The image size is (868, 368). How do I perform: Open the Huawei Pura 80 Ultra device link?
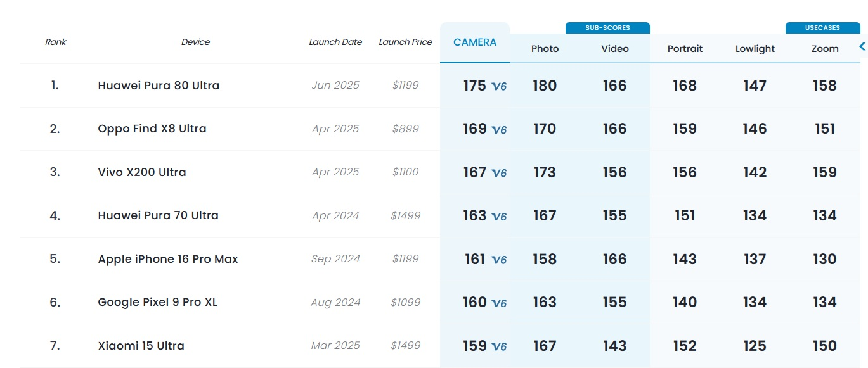(x=159, y=86)
